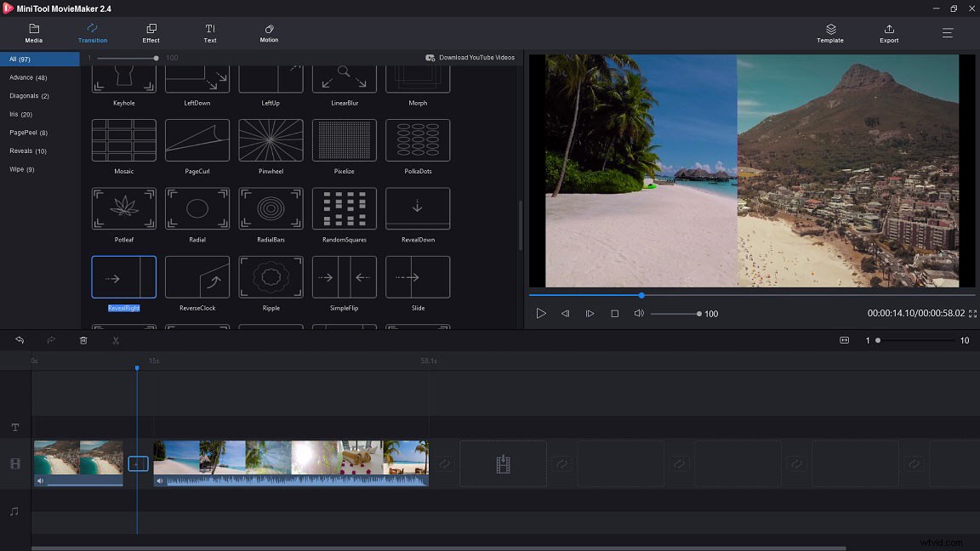Select the Ripple transition effect

tap(271, 276)
